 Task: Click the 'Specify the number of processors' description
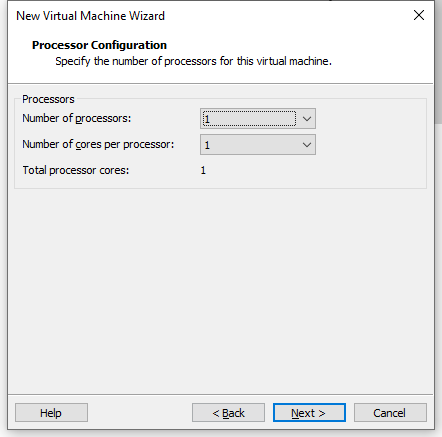193,61
